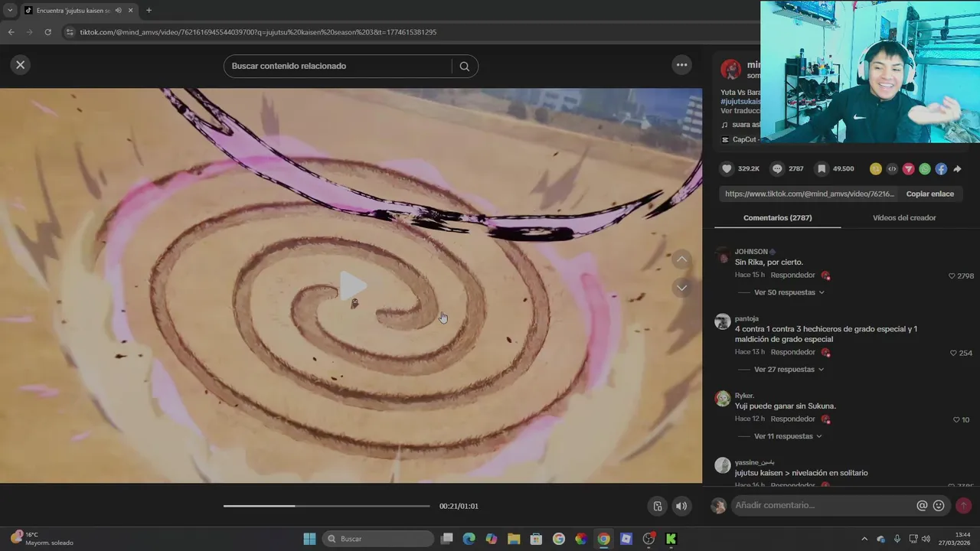The width and height of the screenshot is (980, 551).
Task: Send to friends with the red paper-plane icon
Action: click(908, 168)
